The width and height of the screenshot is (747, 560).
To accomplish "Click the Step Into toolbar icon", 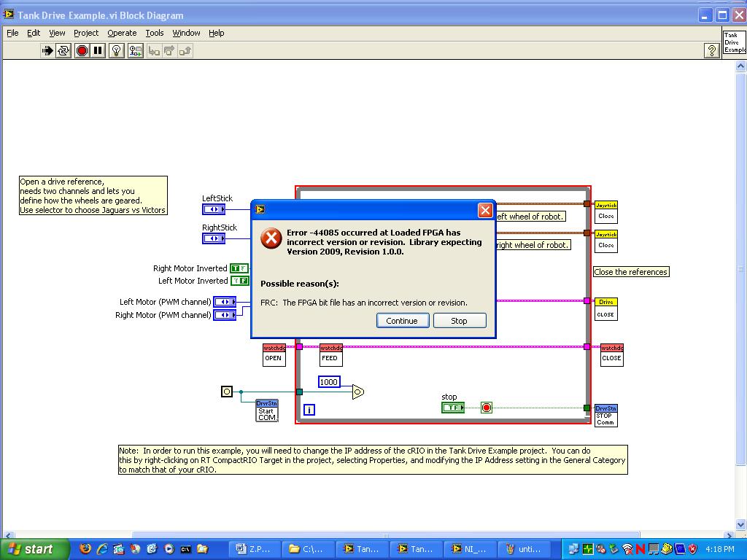I will [x=153, y=50].
